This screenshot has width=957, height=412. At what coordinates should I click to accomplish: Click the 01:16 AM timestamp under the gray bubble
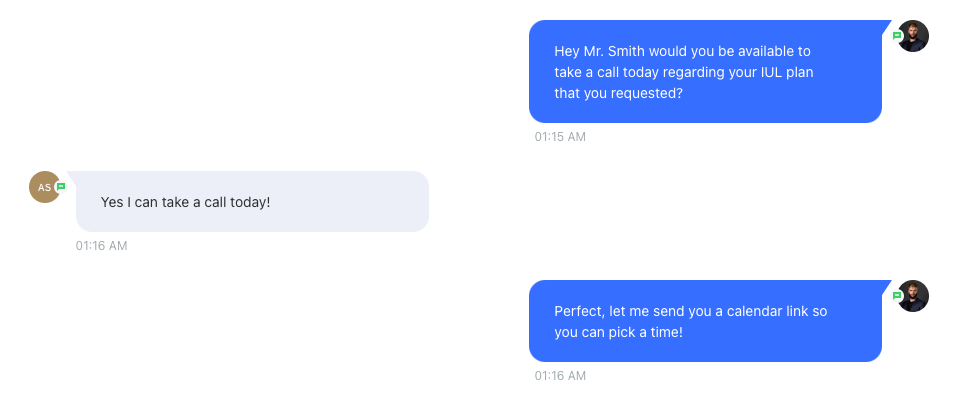pos(101,246)
